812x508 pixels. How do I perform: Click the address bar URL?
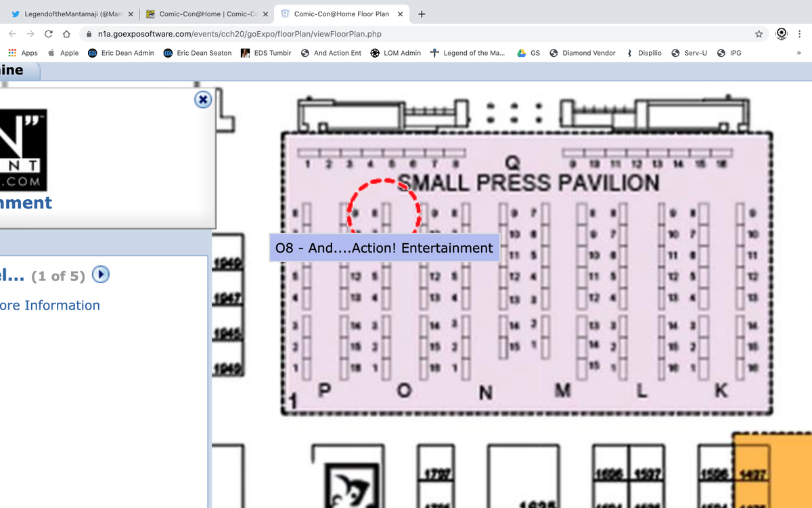[x=240, y=34]
